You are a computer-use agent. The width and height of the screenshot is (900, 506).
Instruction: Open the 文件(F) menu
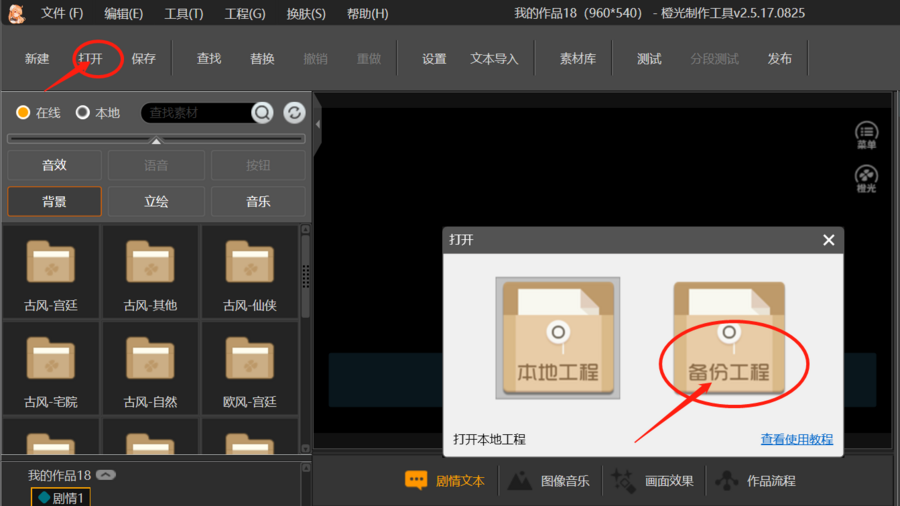(x=62, y=14)
